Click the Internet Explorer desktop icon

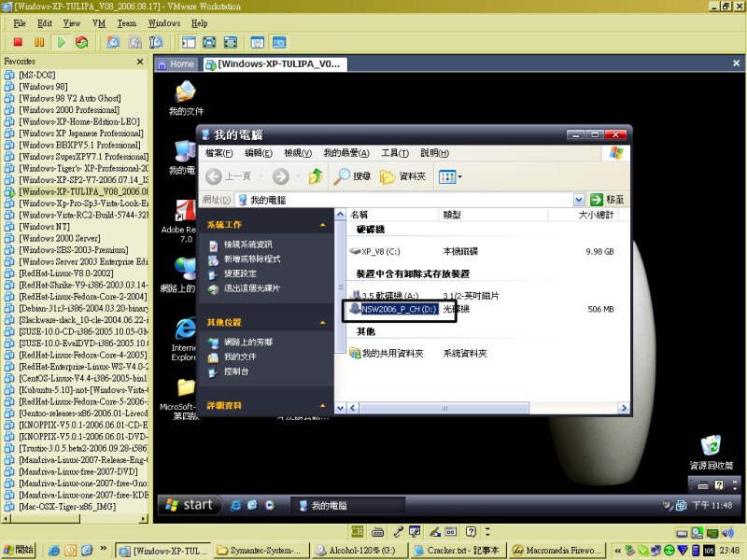pos(185,339)
